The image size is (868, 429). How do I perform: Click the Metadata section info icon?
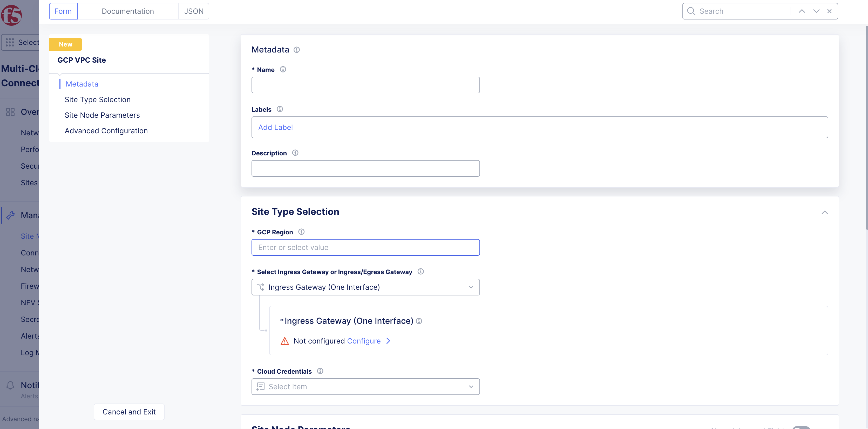pos(296,50)
